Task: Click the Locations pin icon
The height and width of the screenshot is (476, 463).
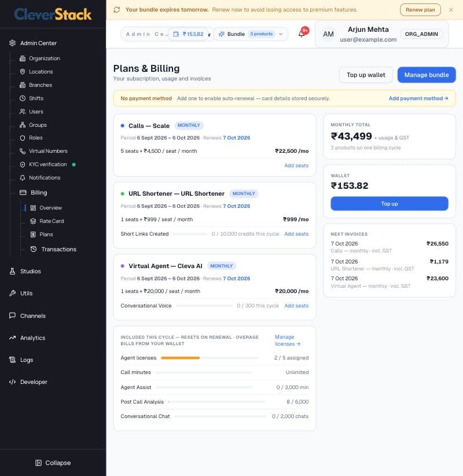Action: pos(23,72)
